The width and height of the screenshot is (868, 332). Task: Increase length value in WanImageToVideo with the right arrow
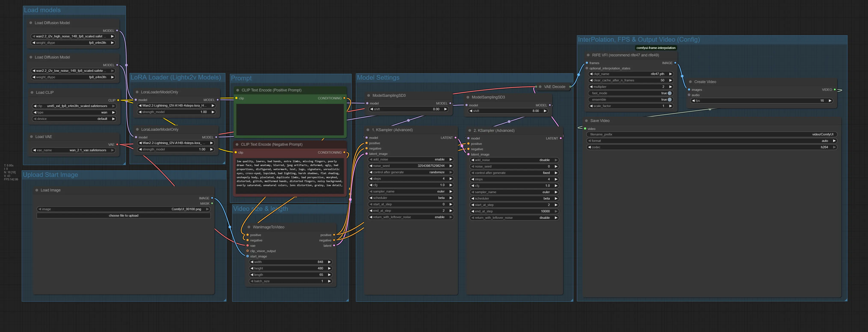click(329, 275)
